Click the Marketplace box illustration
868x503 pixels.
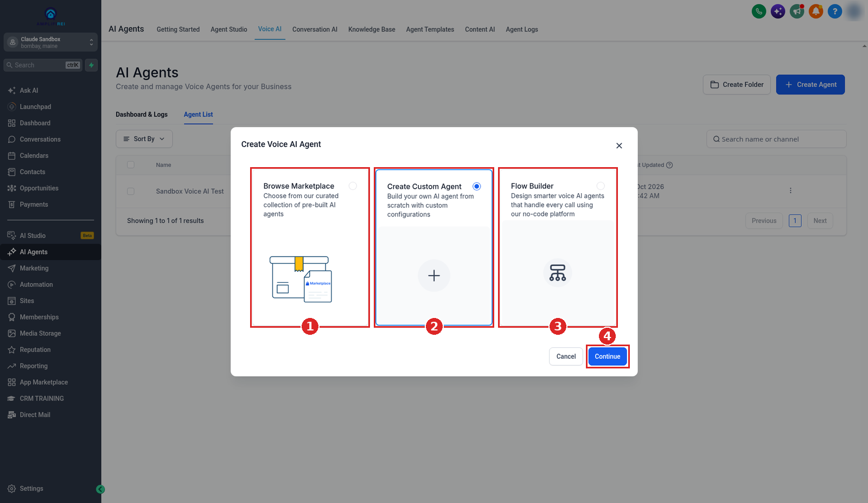[301, 279]
